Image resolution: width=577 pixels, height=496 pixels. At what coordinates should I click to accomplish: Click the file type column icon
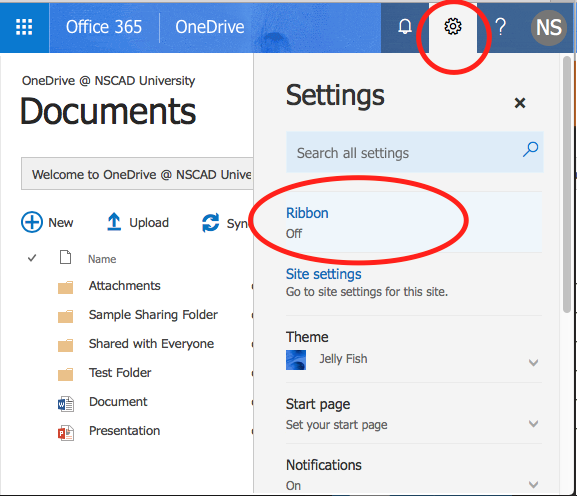66,257
